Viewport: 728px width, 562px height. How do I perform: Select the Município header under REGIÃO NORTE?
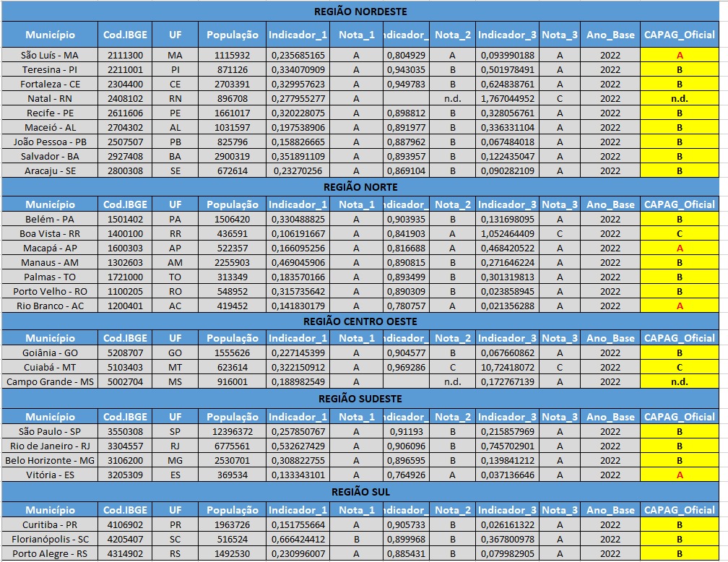(x=50, y=204)
